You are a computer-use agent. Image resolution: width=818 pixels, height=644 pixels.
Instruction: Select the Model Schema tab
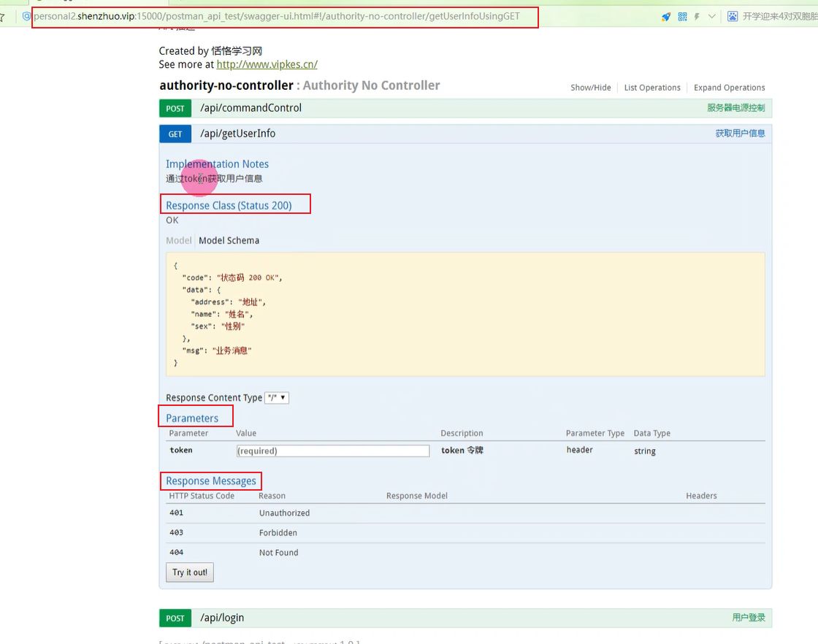point(229,240)
